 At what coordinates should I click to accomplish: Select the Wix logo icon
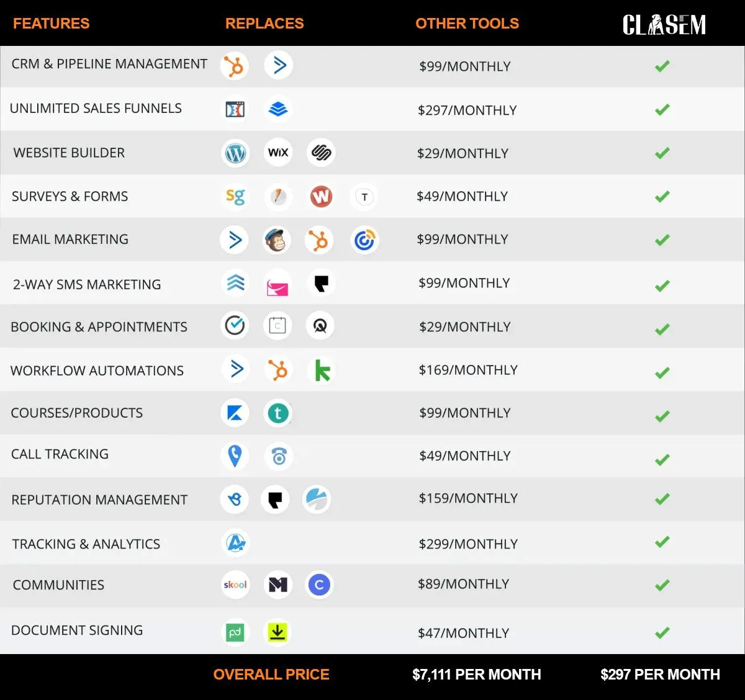[278, 152]
